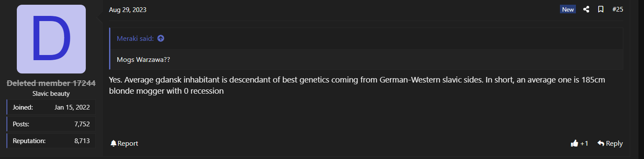The width and height of the screenshot is (644, 159).
Task: Click the reply arrow icon
Action: point(601,143)
